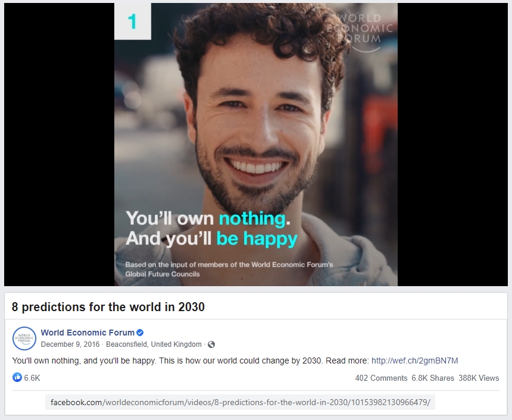Click the 388K Views count
This screenshot has width=512, height=420.
[479, 378]
